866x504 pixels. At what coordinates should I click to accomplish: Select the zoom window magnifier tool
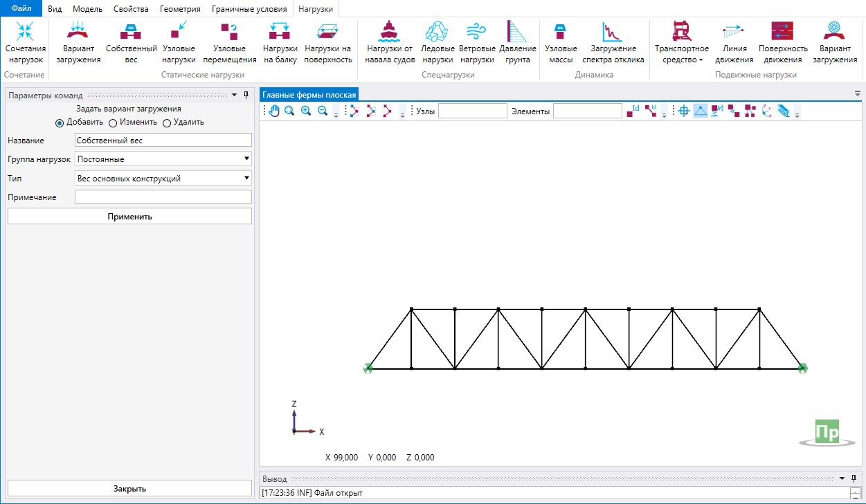(x=289, y=111)
